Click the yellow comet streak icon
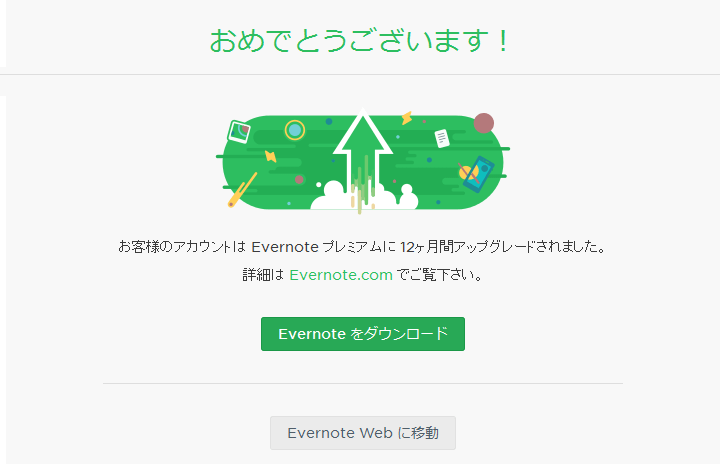 click(242, 190)
